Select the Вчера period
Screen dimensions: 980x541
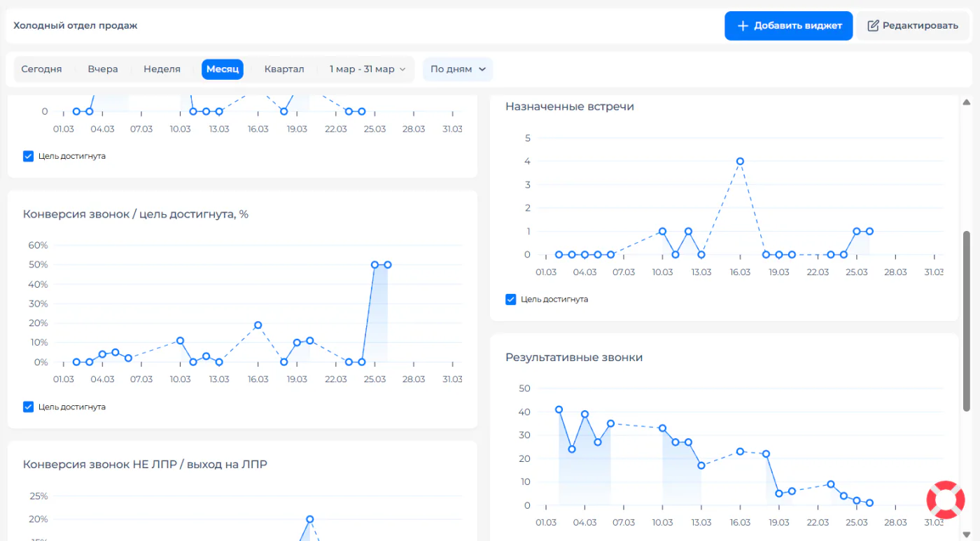tap(103, 69)
